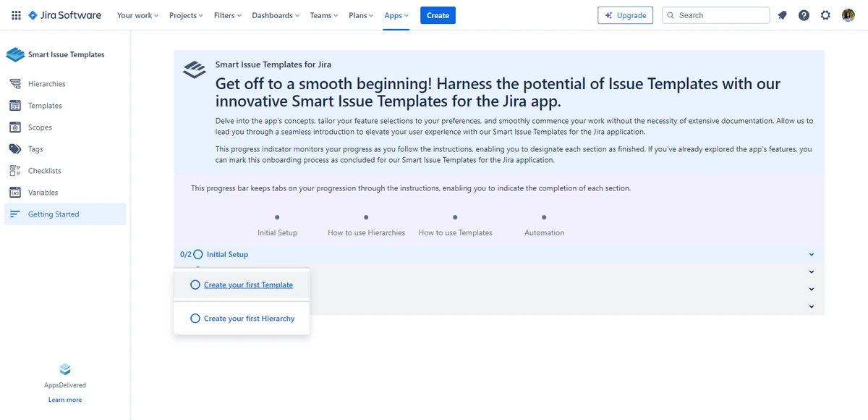Open the app switcher grid icon
Screen dimensions: 868x420
pos(16,15)
